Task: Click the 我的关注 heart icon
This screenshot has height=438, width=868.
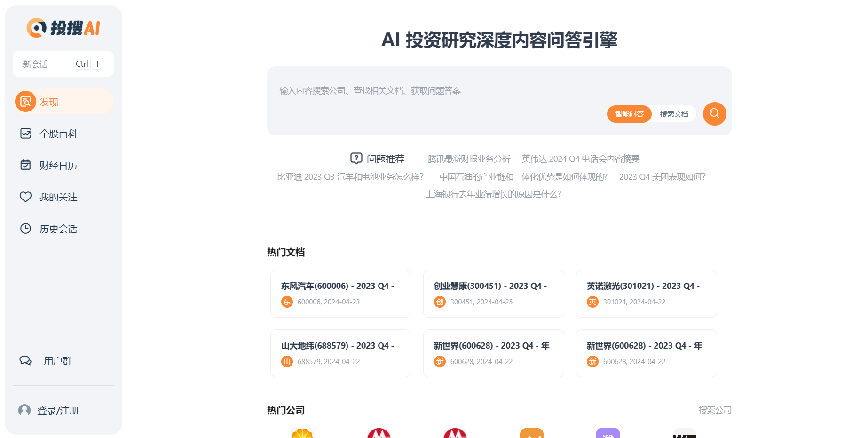Action: click(x=26, y=197)
